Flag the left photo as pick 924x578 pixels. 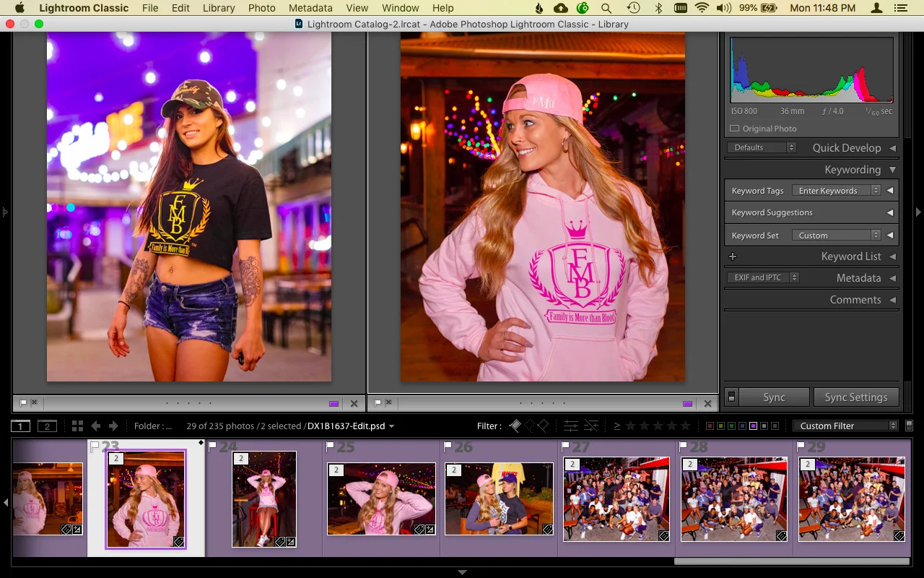click(23, 402)
